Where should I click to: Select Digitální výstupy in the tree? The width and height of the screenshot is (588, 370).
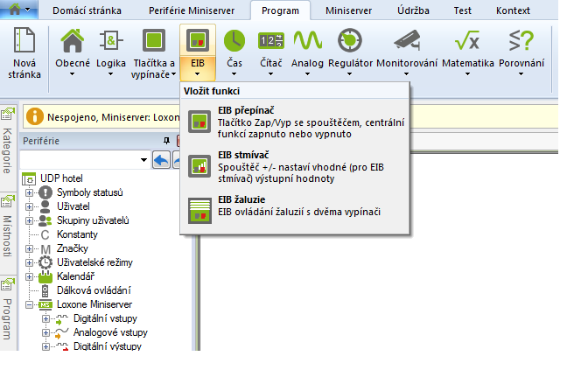pyautogui.click(x=108, y=346)
